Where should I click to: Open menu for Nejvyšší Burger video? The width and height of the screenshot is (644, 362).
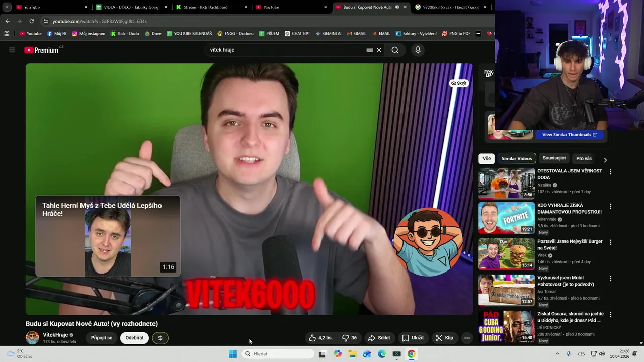611,242
